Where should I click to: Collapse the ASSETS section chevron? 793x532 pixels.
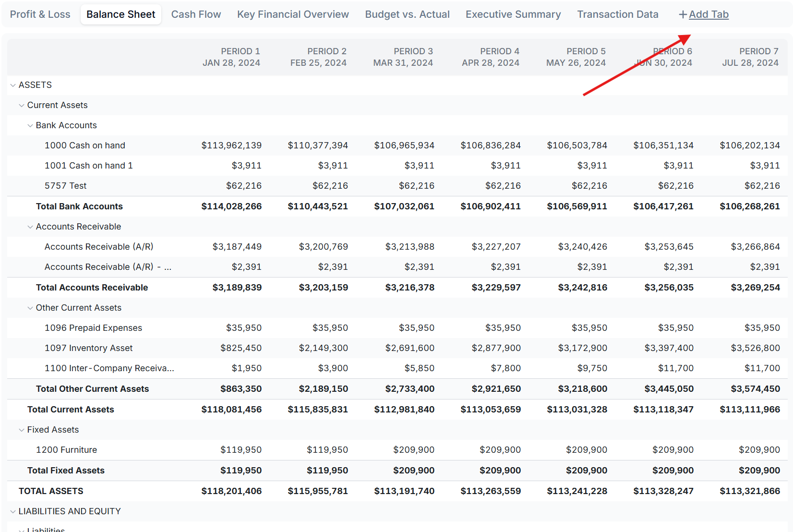coord(13,85)
